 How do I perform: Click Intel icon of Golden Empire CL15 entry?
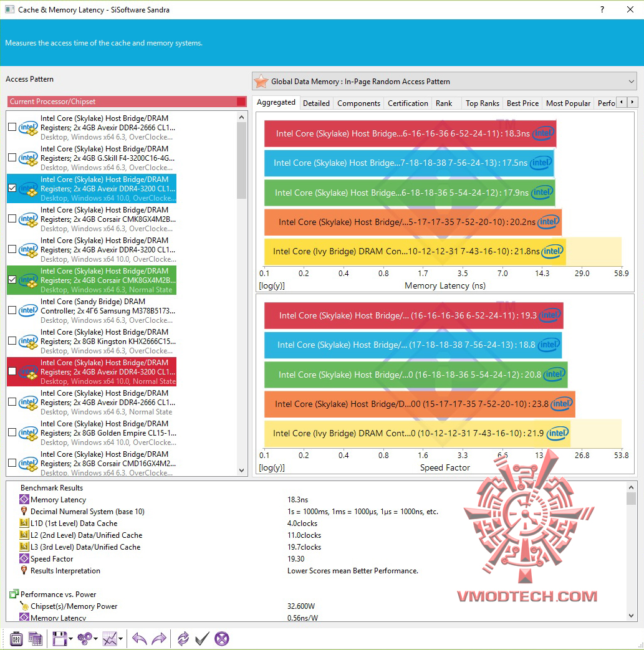click(28, 433)
